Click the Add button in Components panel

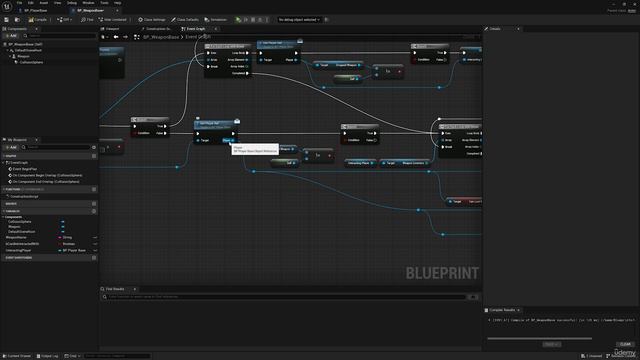coord(11,36)
